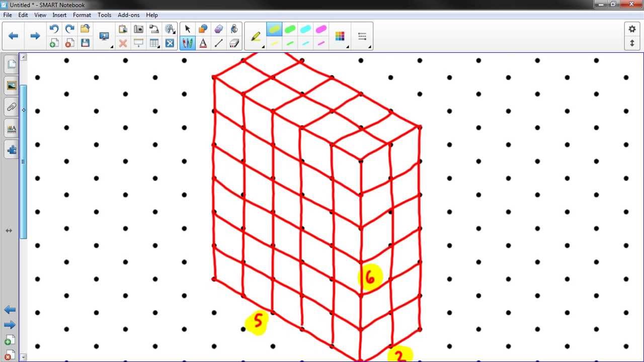Open the Text tool
The image size is (644, 362).
coord(203,43)
